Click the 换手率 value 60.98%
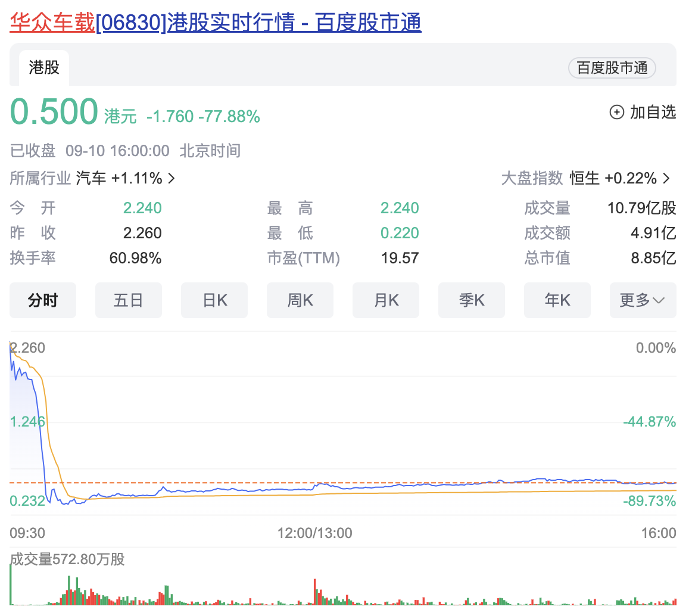692x616 pixels. [136, 258]
